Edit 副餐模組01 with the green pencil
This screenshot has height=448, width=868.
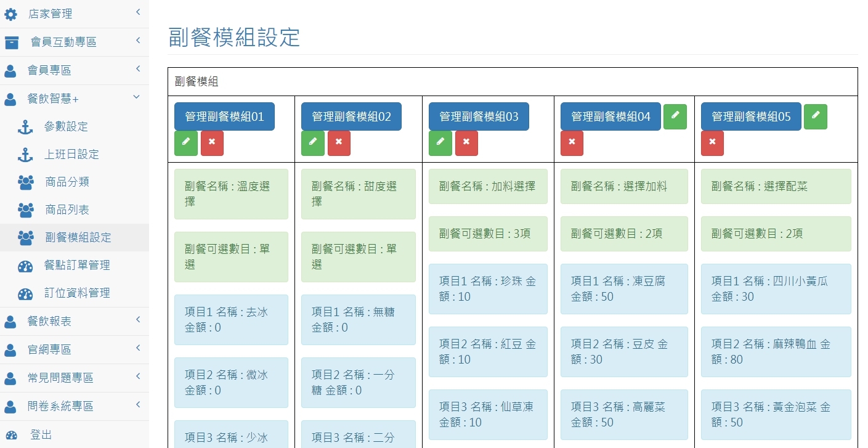pos(185,143)
